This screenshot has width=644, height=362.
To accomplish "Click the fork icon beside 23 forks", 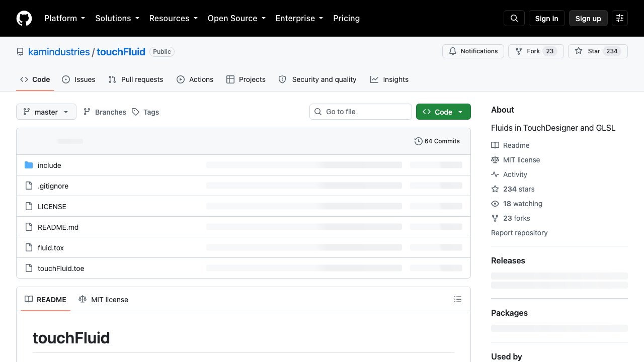I will tap(495, 218).
